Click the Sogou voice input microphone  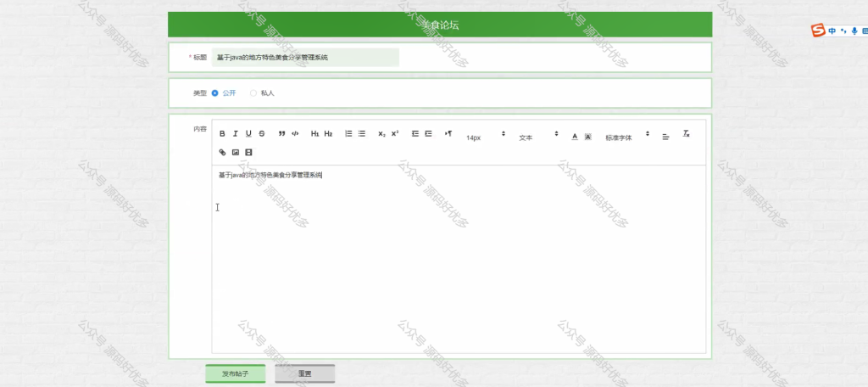click(854, 31)
